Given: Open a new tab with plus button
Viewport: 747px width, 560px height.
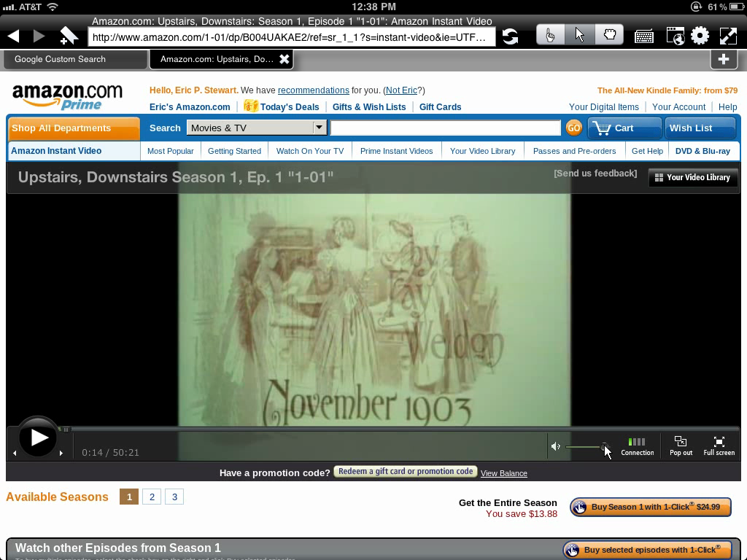Looking at the screenshot, I should coord(724,59).
